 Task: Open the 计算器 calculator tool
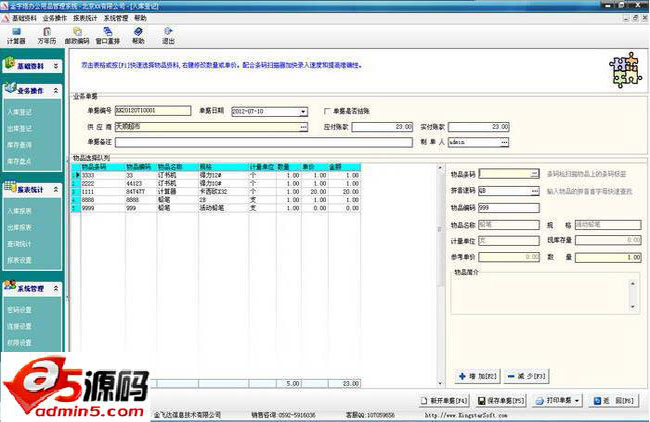pyautogui.click(x=16, y=36)
